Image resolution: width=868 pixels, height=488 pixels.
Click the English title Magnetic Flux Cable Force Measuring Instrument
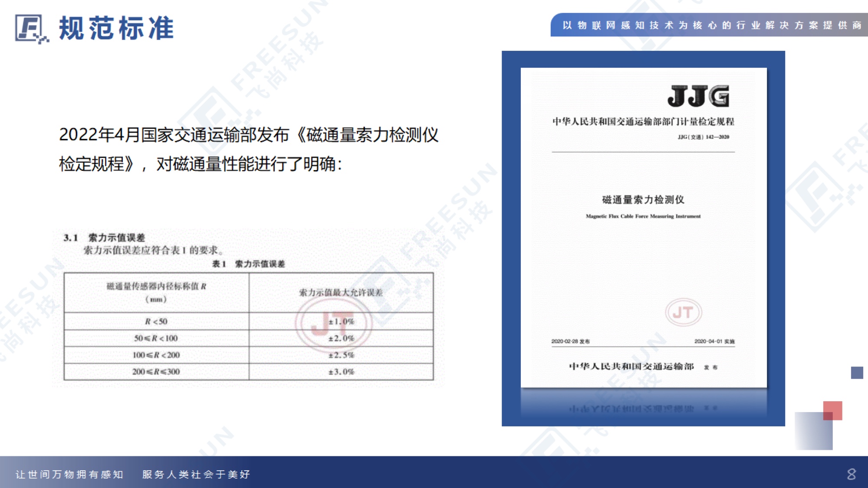tap(643, 216)
